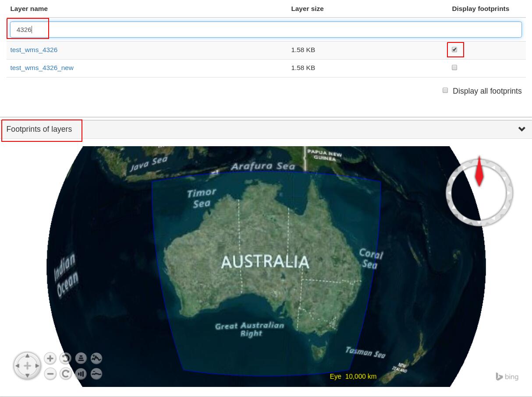Viewport: 532px width, 397px height.
Task: Focus the layer name filter field
Action: pyautogui.click(x=266, y=30)
